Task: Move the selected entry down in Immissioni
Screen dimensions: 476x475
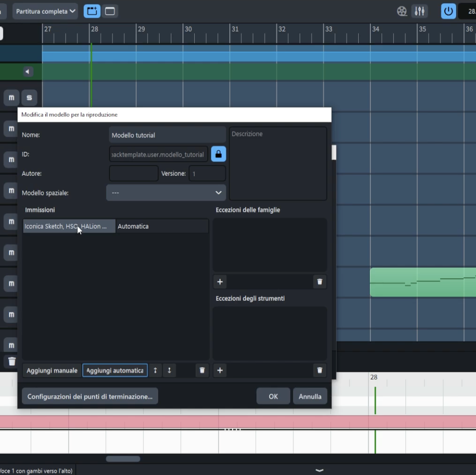Action: coord(169,370)
